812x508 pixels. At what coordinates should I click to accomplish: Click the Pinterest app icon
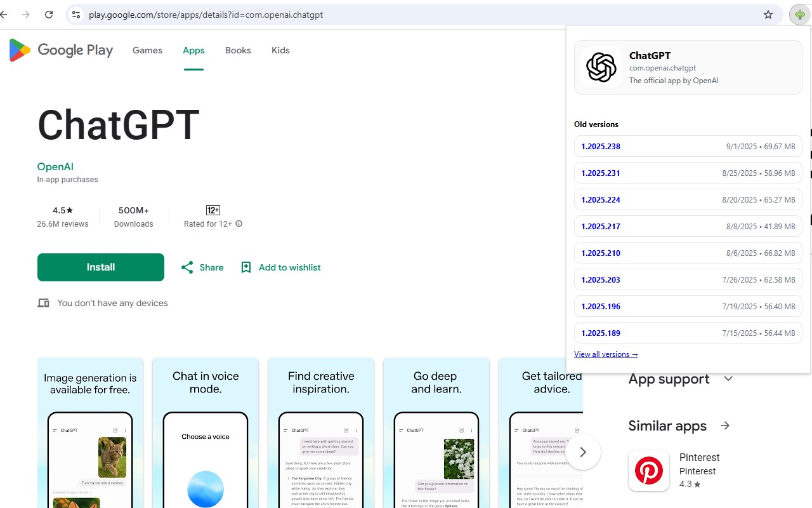point(649,471)
